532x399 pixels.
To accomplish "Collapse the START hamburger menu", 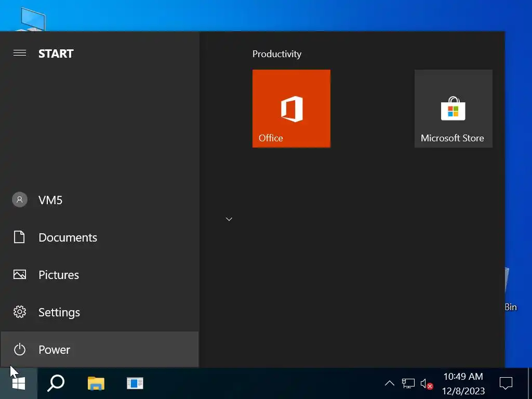I will [x=20, y=53].
